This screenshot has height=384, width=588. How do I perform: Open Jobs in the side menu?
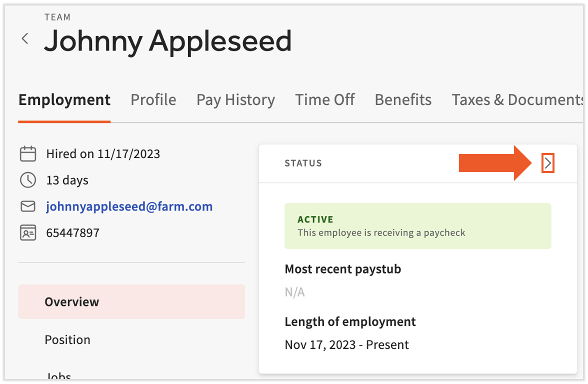(x=58, y=376)
